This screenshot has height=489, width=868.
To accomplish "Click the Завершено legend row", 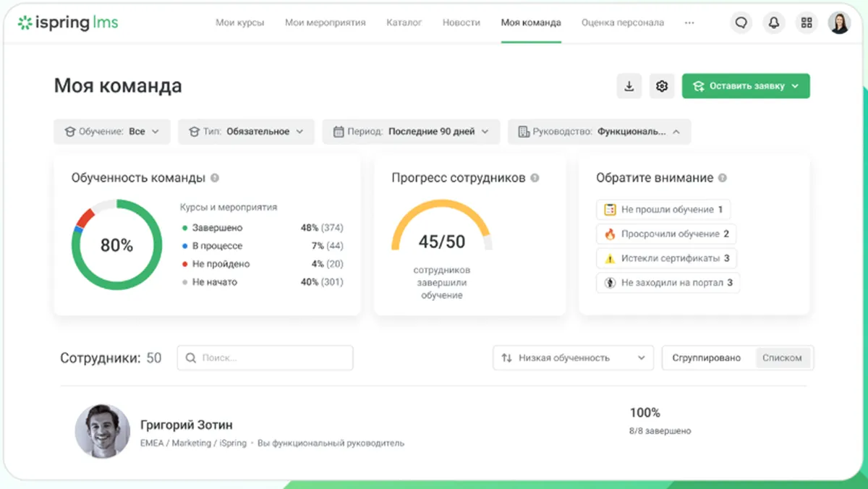I will (x=262, y=228).
